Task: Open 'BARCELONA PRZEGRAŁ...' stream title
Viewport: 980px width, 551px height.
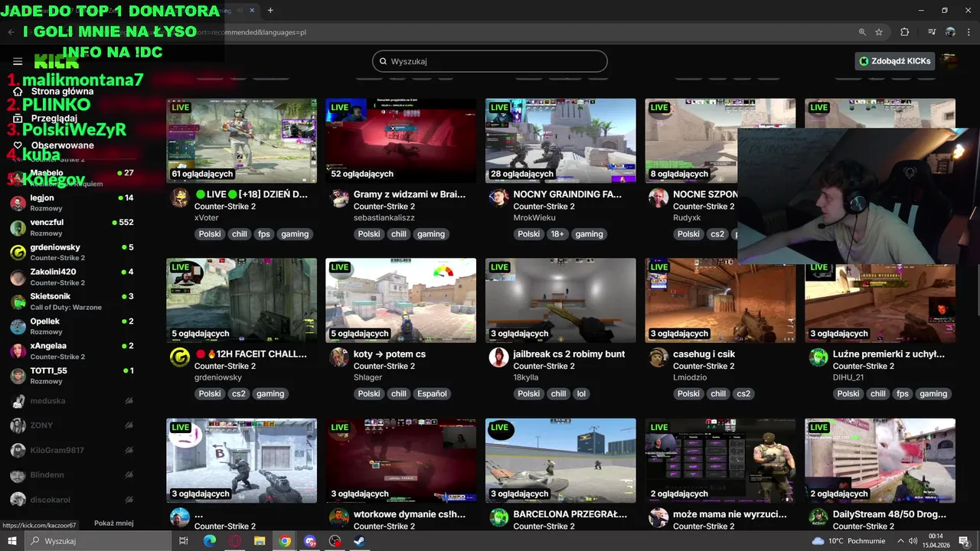Action: point(570,514)
